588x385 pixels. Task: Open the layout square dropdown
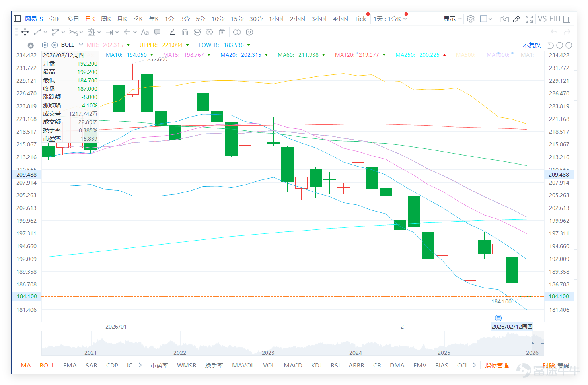point(486,19)
